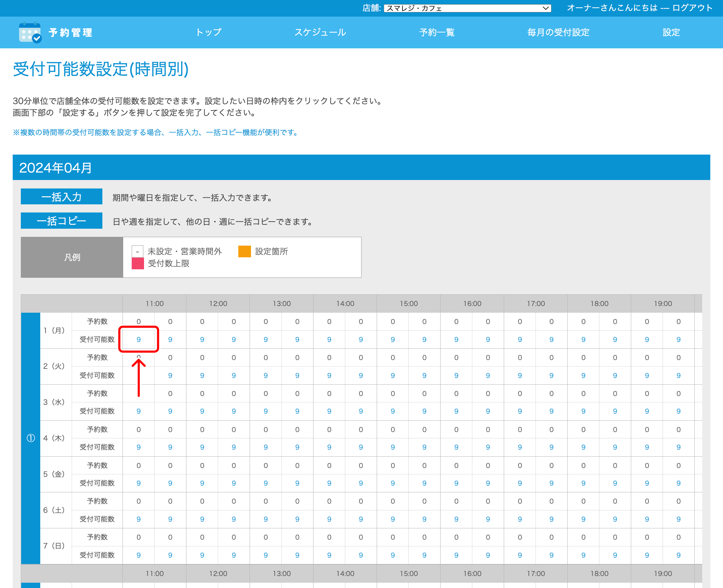This screenshot has height=588, width=723.
Task: Open the スケジュール menu item
Action: click(x=320, y=32)
